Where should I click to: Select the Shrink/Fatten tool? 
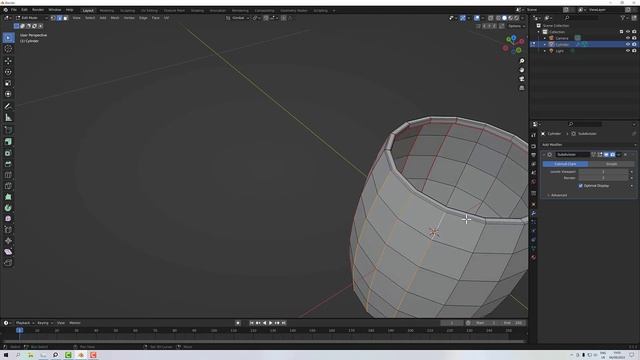coord(8,241)
